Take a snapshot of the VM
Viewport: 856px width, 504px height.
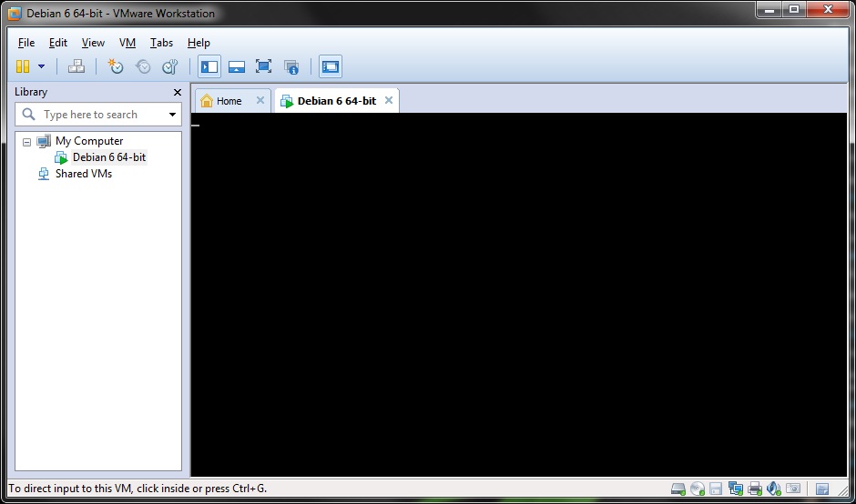(116, 66)
